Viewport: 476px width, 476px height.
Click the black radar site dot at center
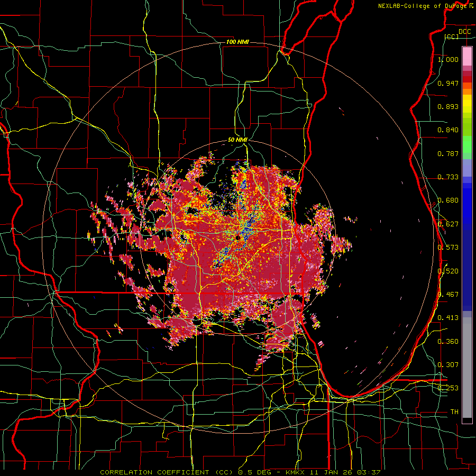[237, 238]
